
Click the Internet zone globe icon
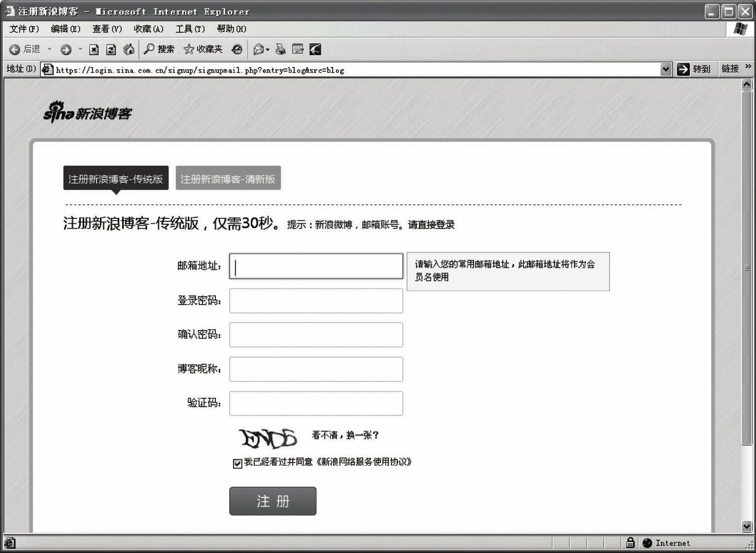pyautogui.click(x=648, y=543)
